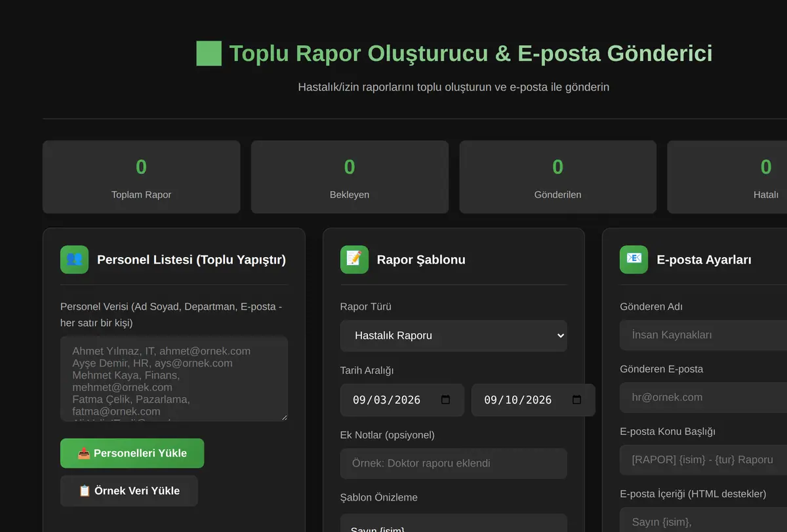Click the E-posta Konu Başlığı field
Viewport: 787px width, 532px height.
coord(703,460)
